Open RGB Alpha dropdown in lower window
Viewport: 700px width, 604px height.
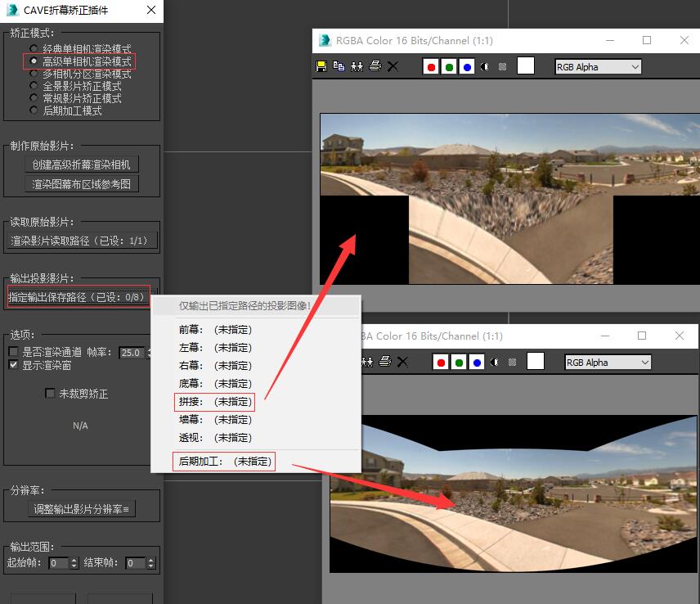[x=608, y=363]
